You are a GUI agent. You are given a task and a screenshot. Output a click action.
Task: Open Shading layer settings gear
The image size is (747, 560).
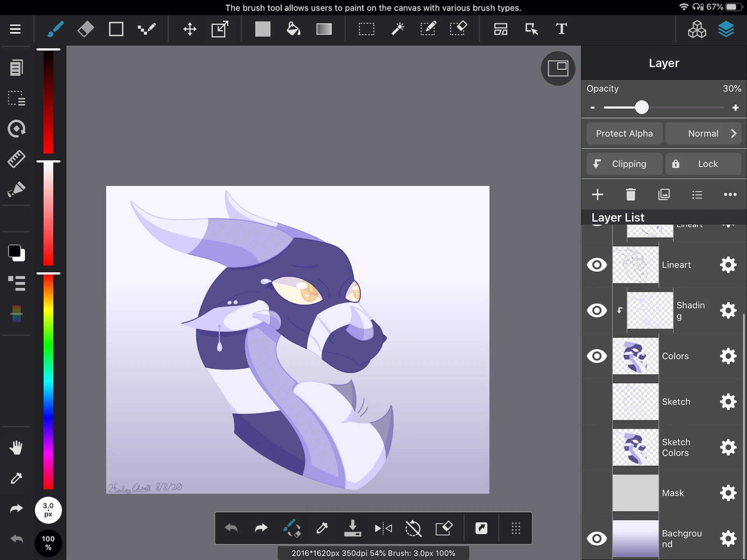728,311
